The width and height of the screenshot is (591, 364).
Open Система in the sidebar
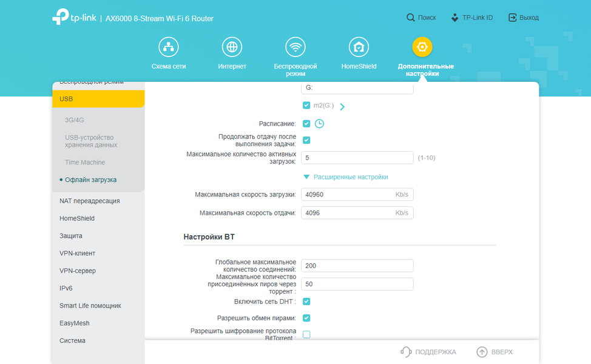(x=72, y=340)
